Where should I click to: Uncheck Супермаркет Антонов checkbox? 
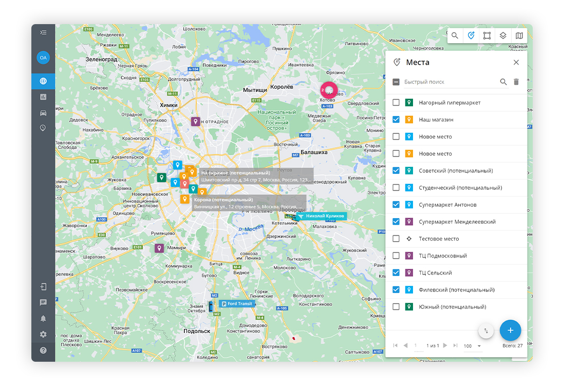396,205
